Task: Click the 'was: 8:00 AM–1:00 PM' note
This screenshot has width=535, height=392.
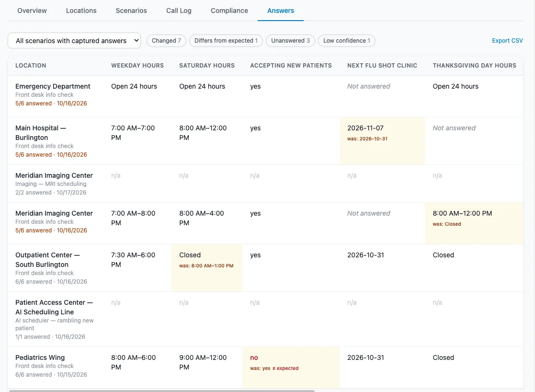Action: [x=206, y=265]
